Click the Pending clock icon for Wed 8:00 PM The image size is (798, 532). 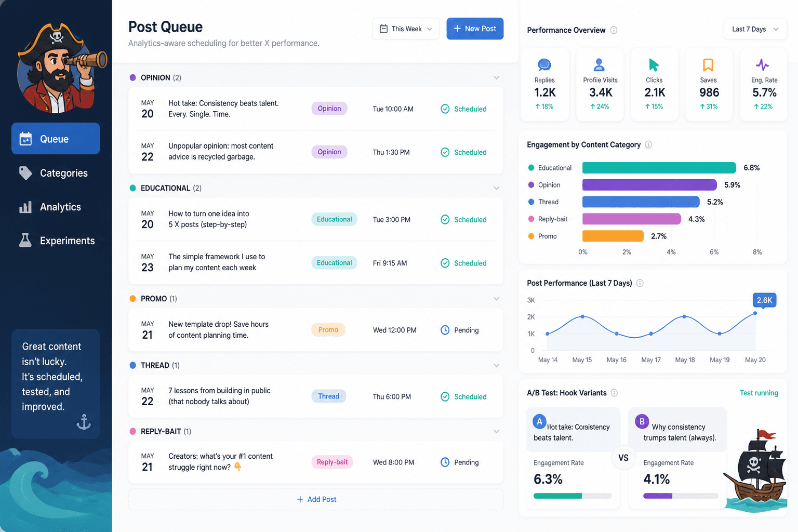point(445,462)
